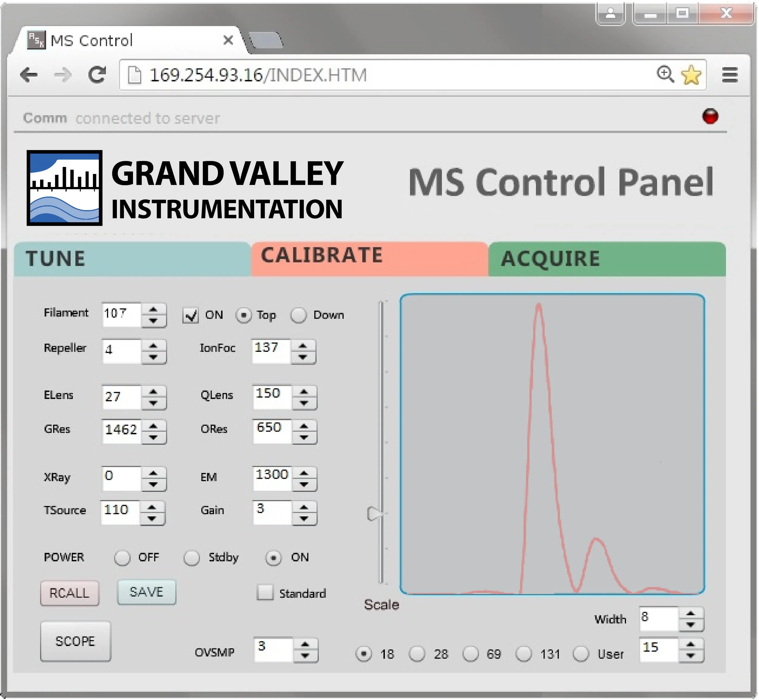The image size is (759, 700).
Task: Click the browser user profile icon
Action: tap(611, 14)
